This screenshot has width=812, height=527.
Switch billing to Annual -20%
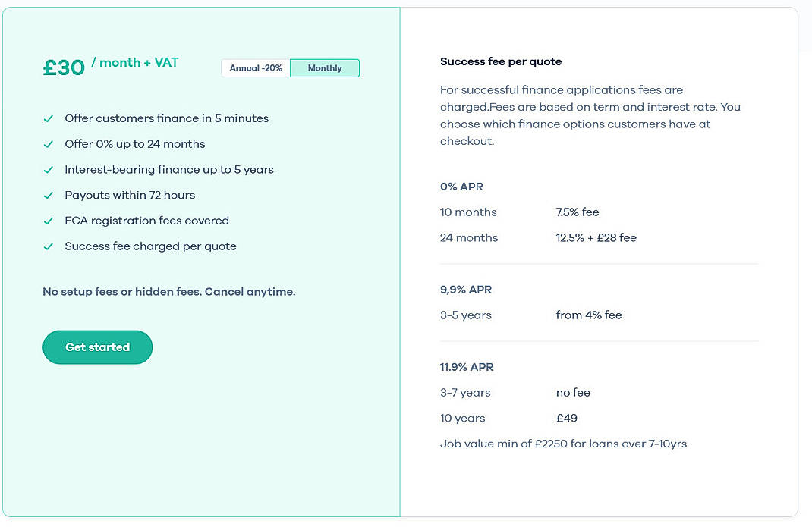254,67
